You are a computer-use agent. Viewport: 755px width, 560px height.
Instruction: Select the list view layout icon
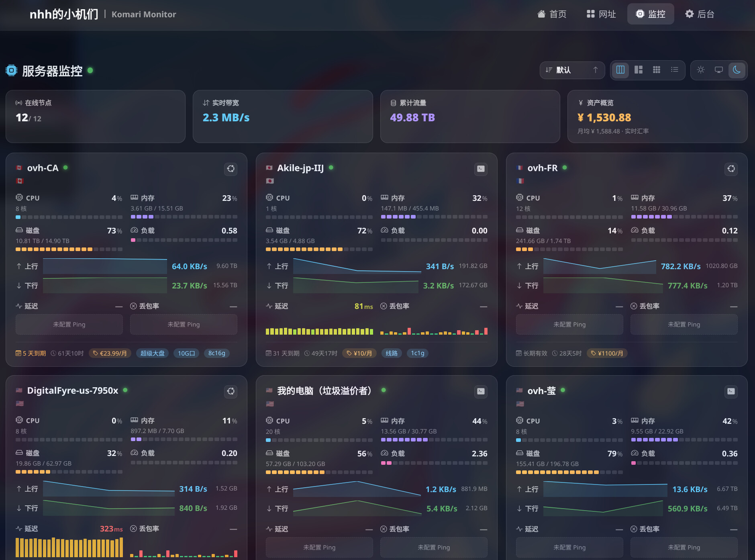675,70
